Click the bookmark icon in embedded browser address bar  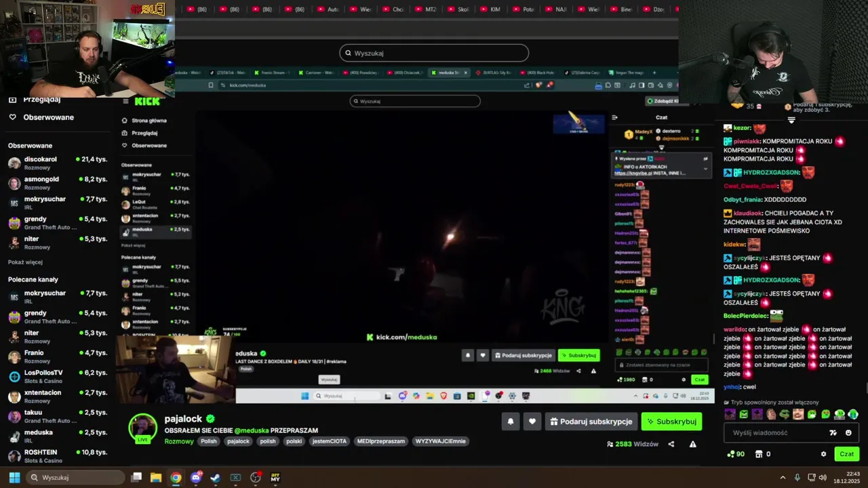tap(211, 85)
